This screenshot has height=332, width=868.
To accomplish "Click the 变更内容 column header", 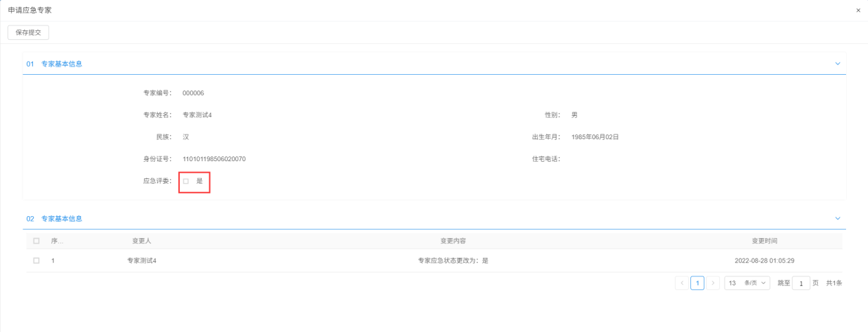I will coord(454,241).
